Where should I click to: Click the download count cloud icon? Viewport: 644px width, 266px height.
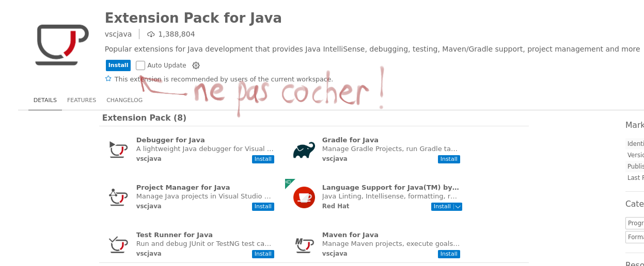point(151,35)
